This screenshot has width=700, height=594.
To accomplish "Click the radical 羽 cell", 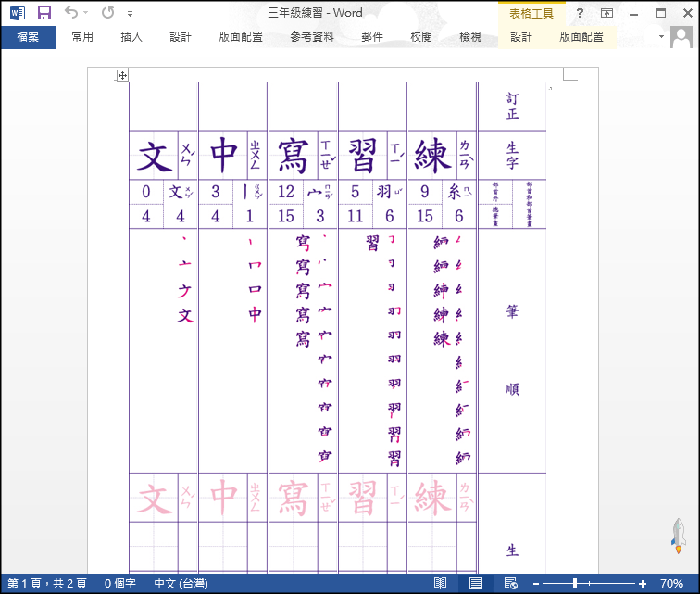I will point(389,192).
